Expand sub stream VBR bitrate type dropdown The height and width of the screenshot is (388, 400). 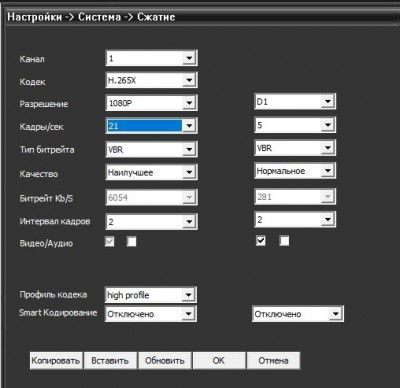295,148
